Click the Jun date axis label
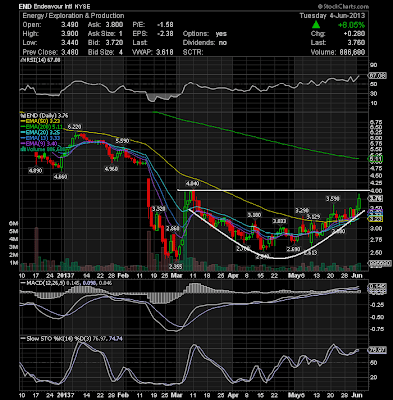The image size is (393, 400). [357, 276]
